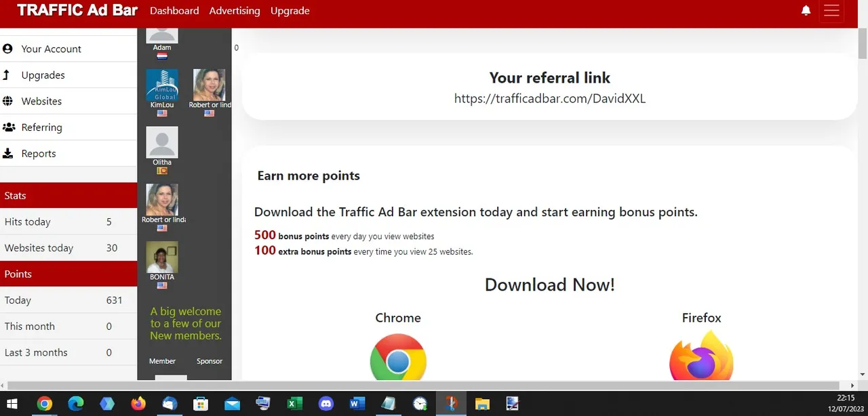Open Your Account in sidebar
This screenshot has height=416, width=868.
pos(68,49)
